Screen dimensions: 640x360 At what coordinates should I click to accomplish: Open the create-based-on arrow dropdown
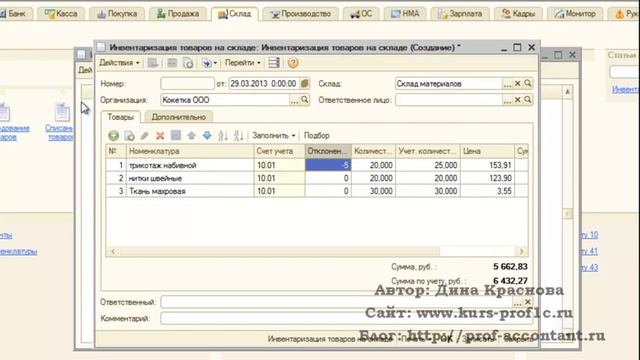click(210, 63)
